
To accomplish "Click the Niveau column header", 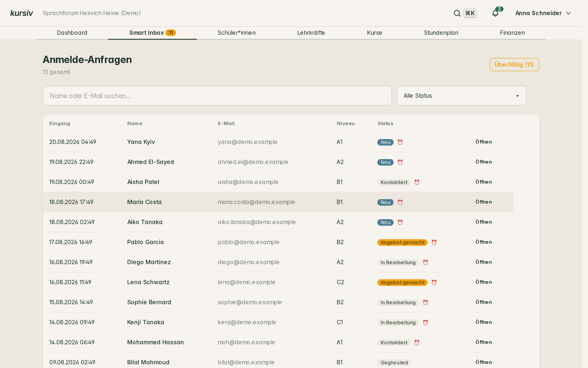I will coord(345,123).
